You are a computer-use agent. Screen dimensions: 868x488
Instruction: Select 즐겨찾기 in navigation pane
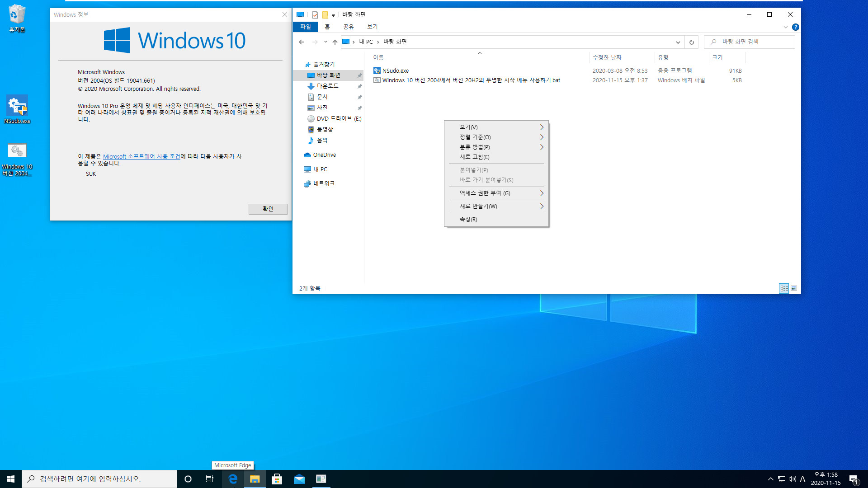(320, 64)
